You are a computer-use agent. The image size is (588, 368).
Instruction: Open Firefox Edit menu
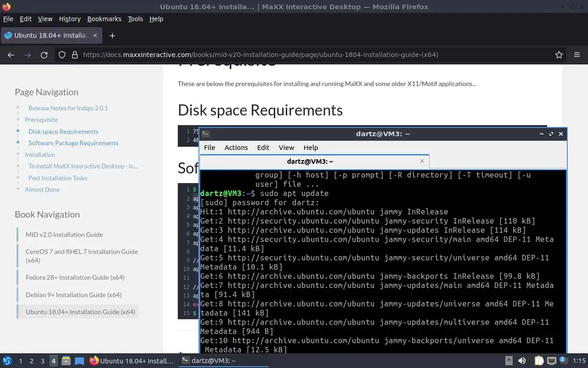[x=26, y=19]
